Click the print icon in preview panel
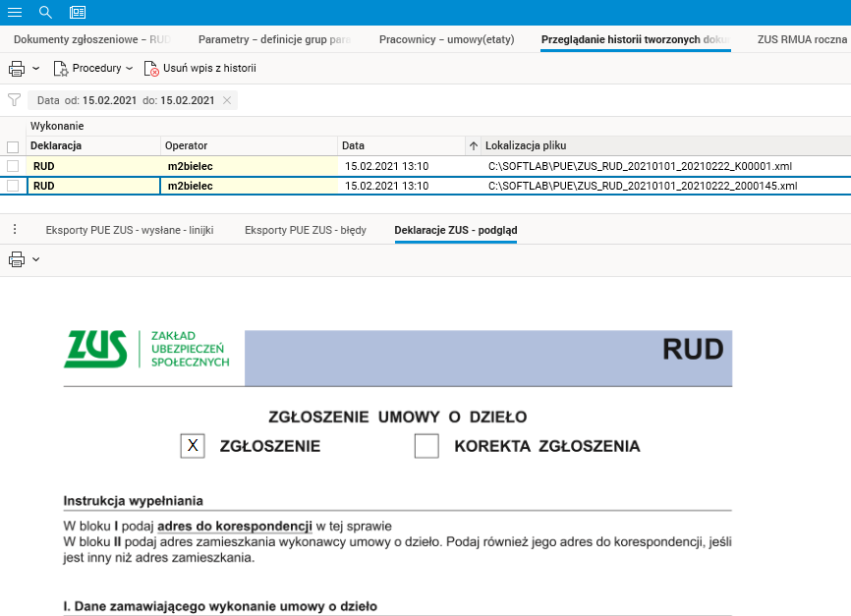 (17, 259)
